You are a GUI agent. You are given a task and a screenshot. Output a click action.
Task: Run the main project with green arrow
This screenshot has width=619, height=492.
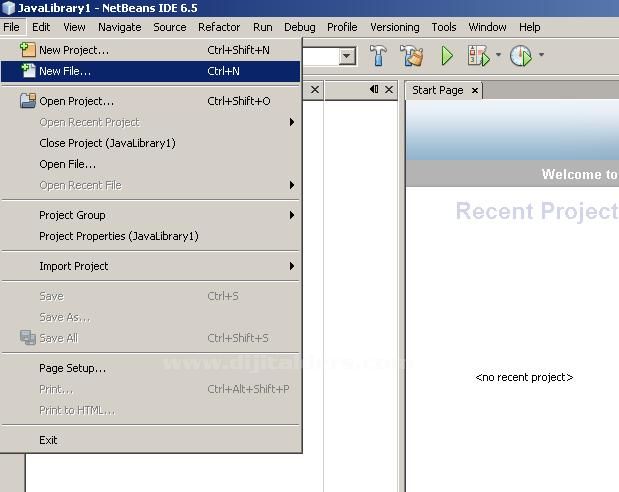447,56
